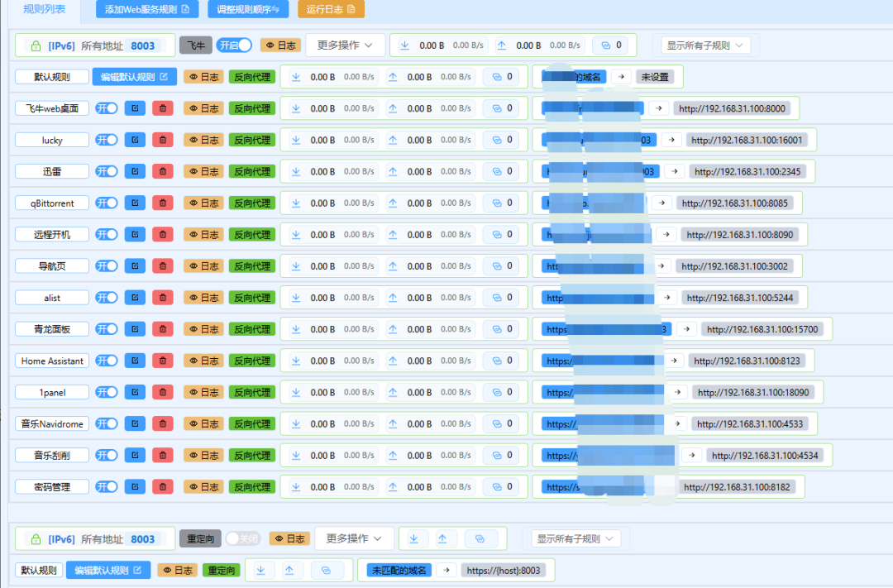Open 日志 for the 1panel row
This screenshot has width=893, height=588.
coord(204,392)
